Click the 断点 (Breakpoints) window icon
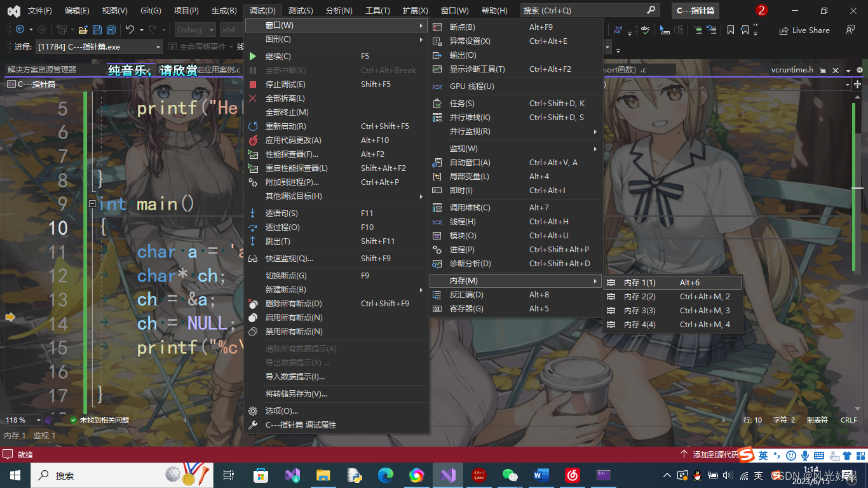The image size is (868, 488). tap(437, 27)
